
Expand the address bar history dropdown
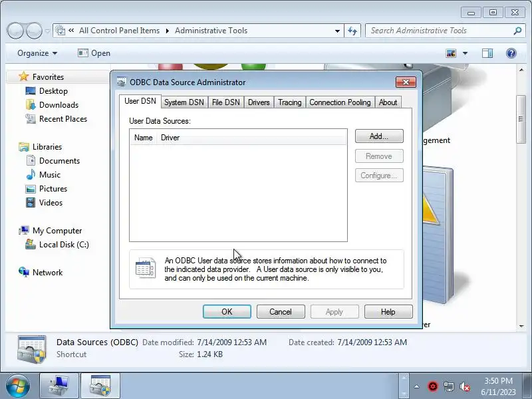click(337, 31)
